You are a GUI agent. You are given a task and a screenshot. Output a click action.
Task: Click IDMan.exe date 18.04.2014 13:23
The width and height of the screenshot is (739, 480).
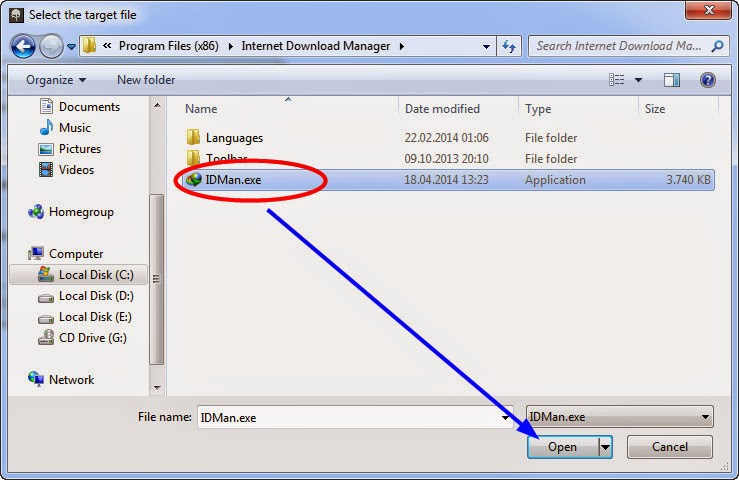click(x=446, y=180)
